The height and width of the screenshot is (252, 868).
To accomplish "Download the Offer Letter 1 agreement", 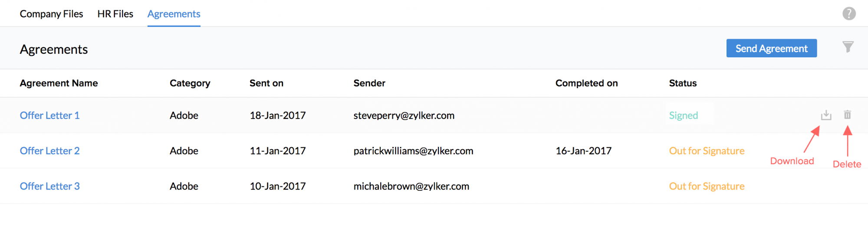I will coord(826,115).
